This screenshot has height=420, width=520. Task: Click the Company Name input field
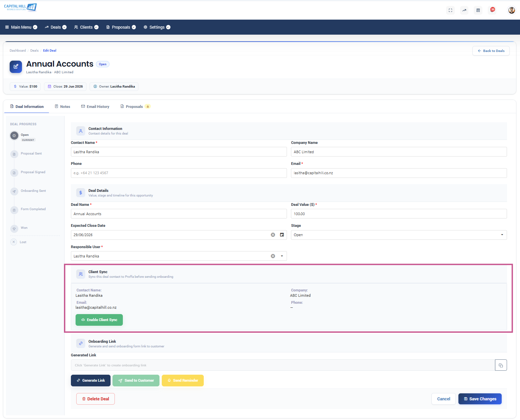[399, 152]
